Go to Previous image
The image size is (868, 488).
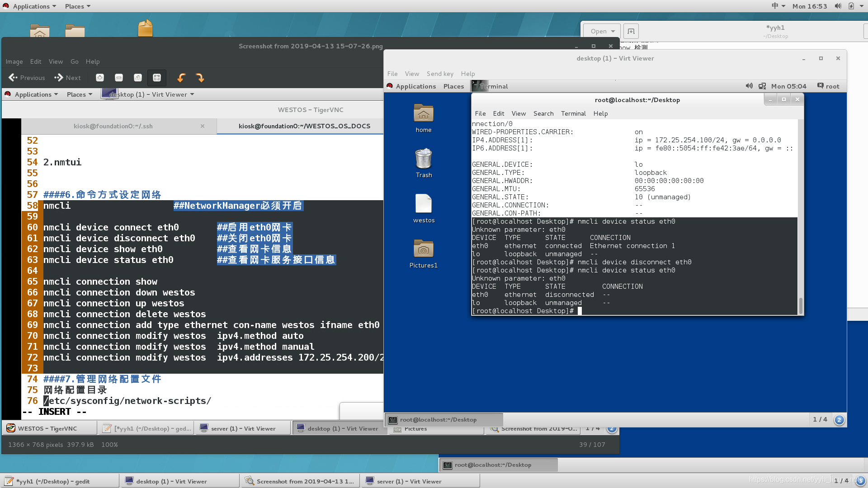[x=27, y=78]
